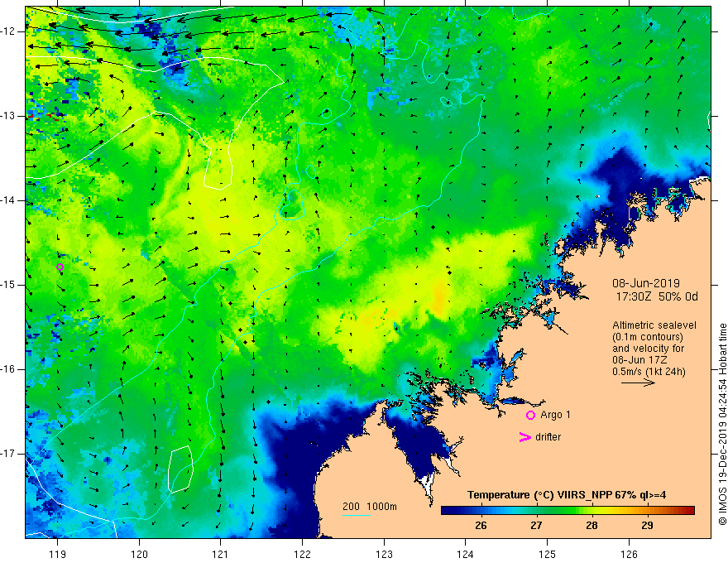Click the 28 label under the color bar
Viewport: 728px width, 563px height.
point(591,526)
